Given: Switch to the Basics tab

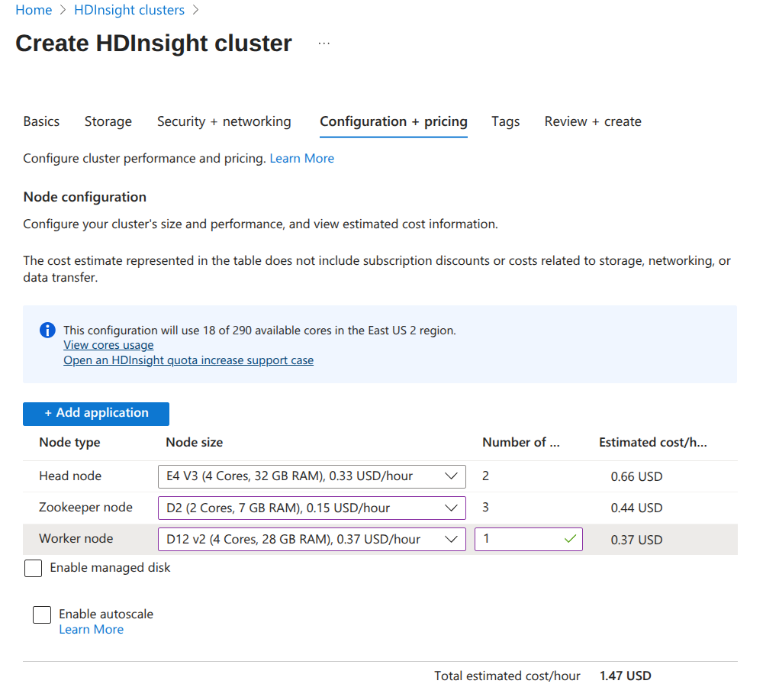Looking at the screenshot, I should coord(41,122).
